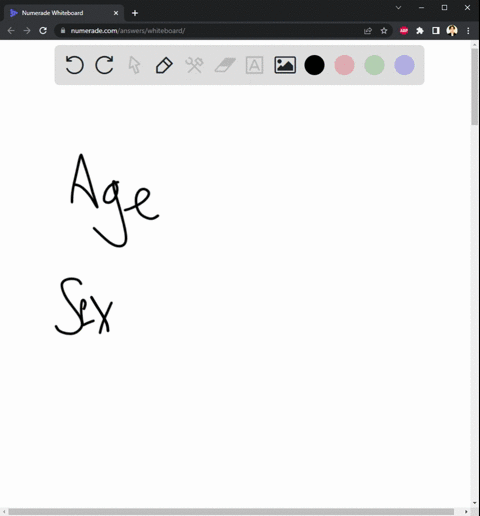480x516 pixels.
Task: Undo the last whiteboard stroke
Action: pos(74,65)
